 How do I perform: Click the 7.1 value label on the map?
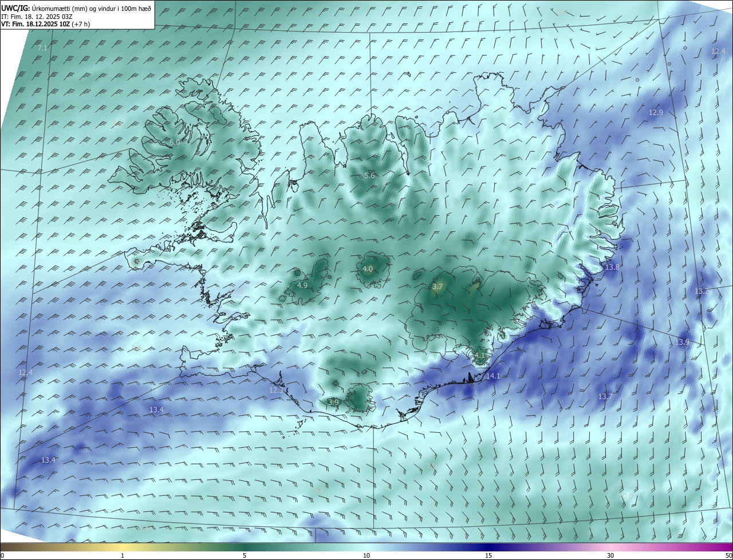(x=42, y=48)
